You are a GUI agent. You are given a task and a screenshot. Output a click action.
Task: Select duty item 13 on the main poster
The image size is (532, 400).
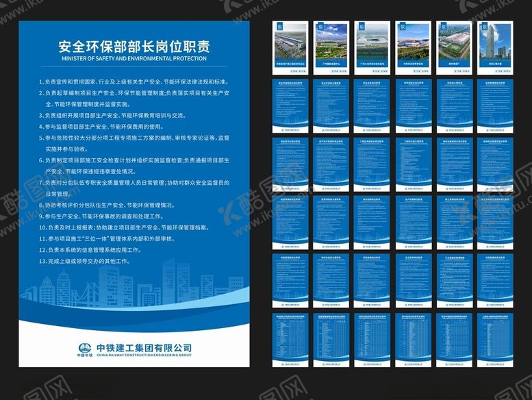pos(84,261)
